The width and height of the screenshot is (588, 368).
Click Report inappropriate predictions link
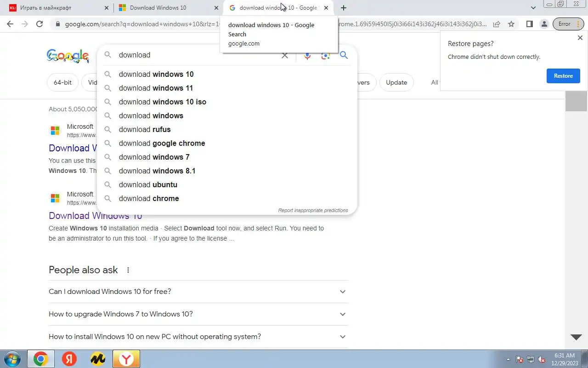point(313,210)
